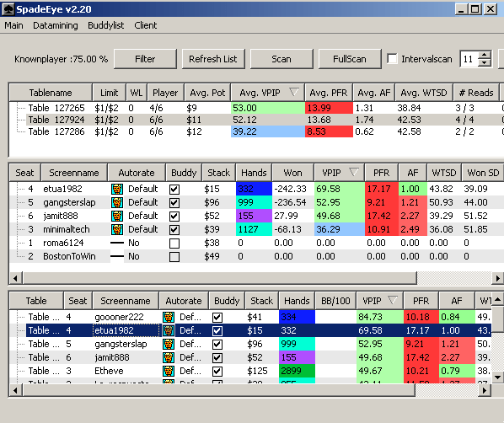
Task: Click minimaltech's autorate icon in seat list
Action: (117, 229)
